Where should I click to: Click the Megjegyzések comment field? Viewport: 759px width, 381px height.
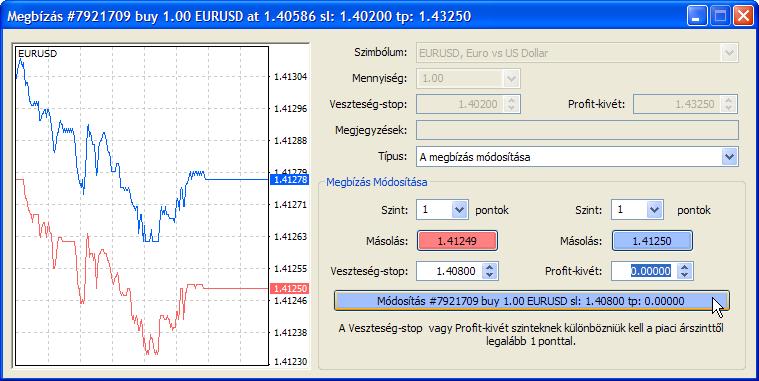click(577, 130)
